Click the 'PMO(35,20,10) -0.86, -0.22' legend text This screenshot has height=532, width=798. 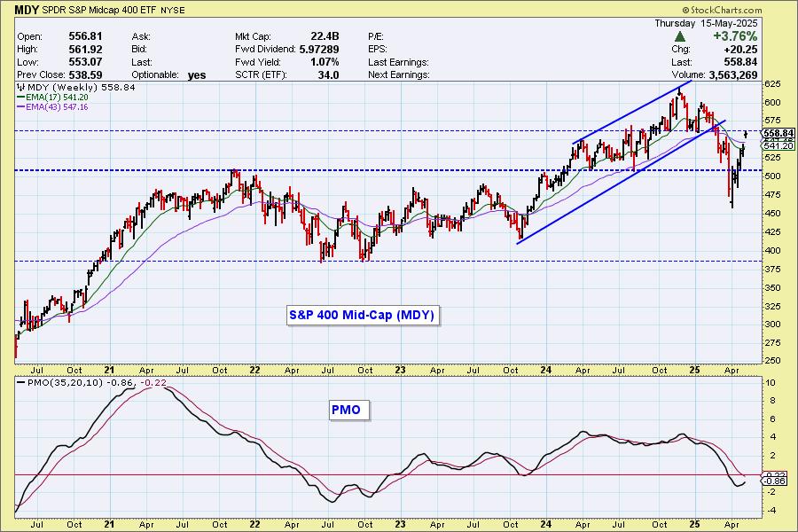click(97, 382)
